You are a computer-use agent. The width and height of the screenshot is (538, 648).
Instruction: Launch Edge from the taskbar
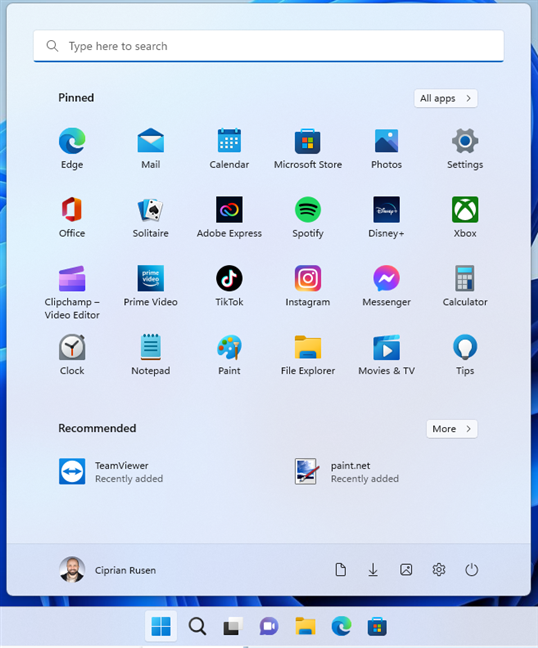click(x=341, y=627)
